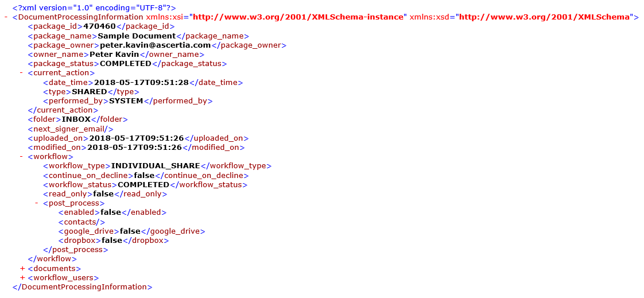Click the google_drive false value
This screenshot has height=298, width=644.
130,231
